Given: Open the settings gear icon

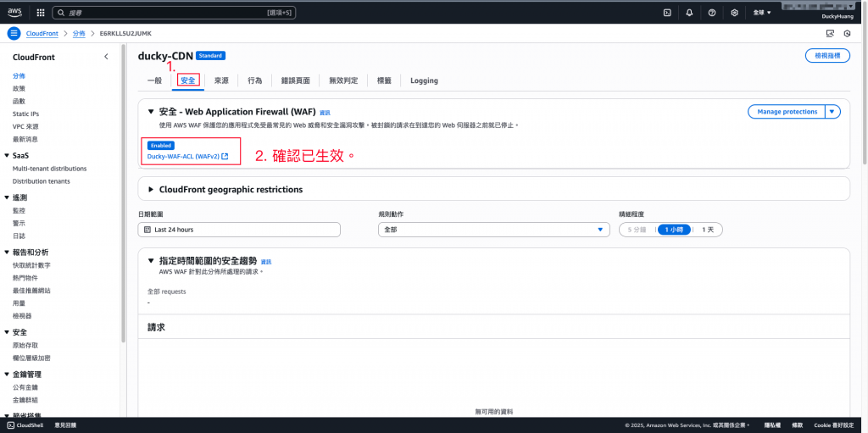Looking at the screenshot, I should pos(735,12).
